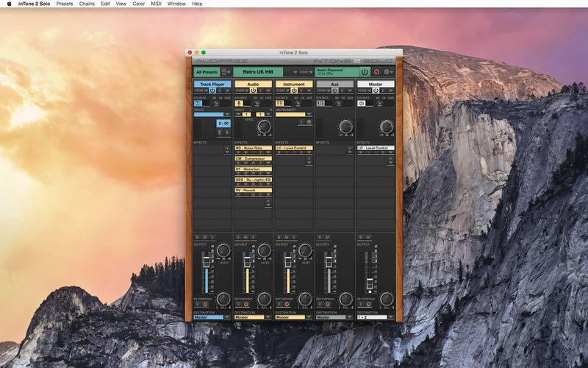Select the microphone source icon on Audio channel
Viewport: 588px width, 368px height.
[239, 103]
